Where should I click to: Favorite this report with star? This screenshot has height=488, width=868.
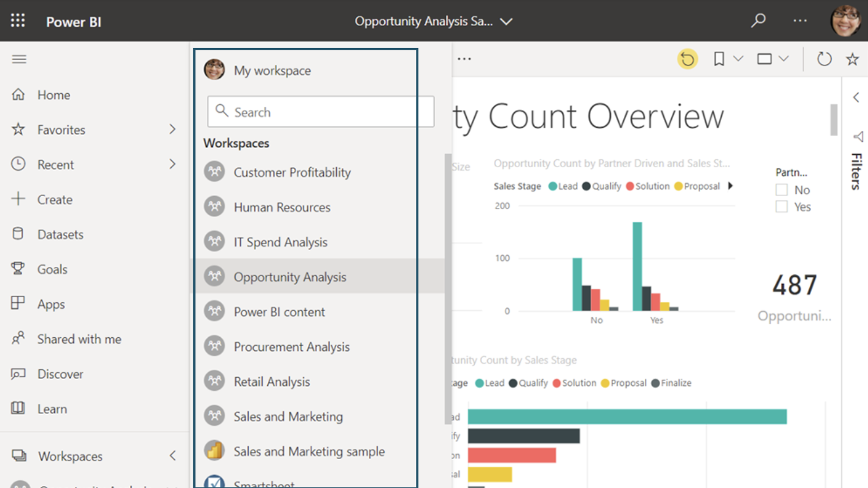(x=852, y=59)
